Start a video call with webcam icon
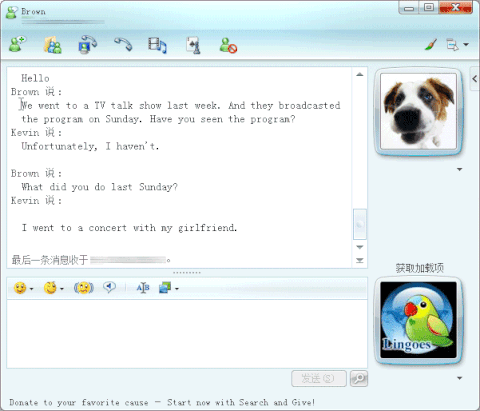480x411 pixels. coord(87,44)
